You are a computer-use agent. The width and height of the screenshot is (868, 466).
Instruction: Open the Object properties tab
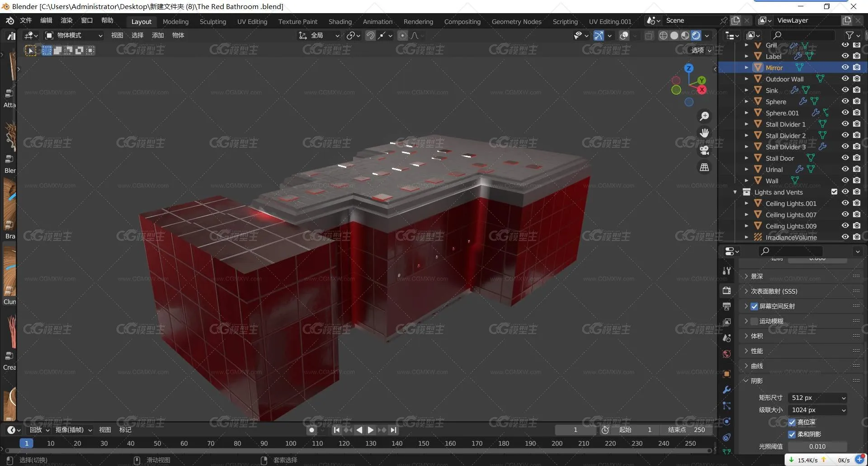(727, 374)
